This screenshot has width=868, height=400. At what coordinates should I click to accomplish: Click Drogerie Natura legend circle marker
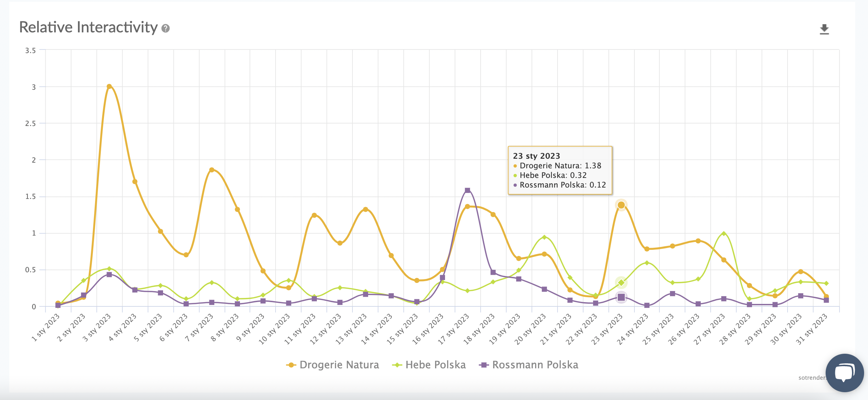tap(291, 365)
